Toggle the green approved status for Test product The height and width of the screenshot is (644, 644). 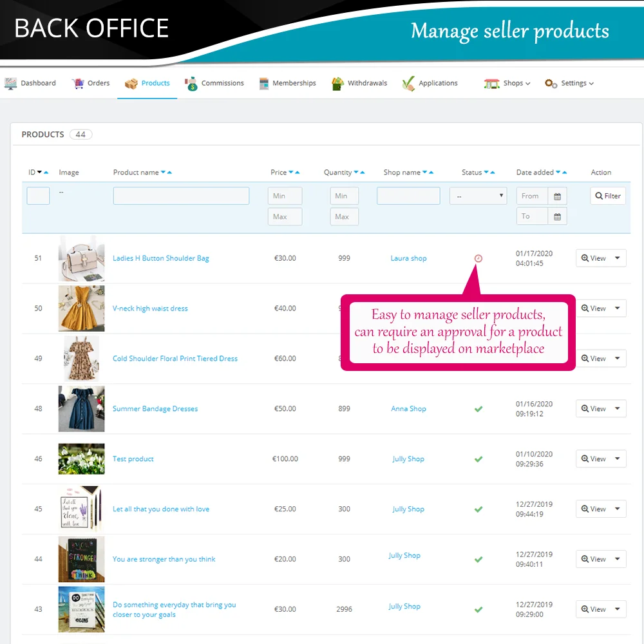coord(478,459)
